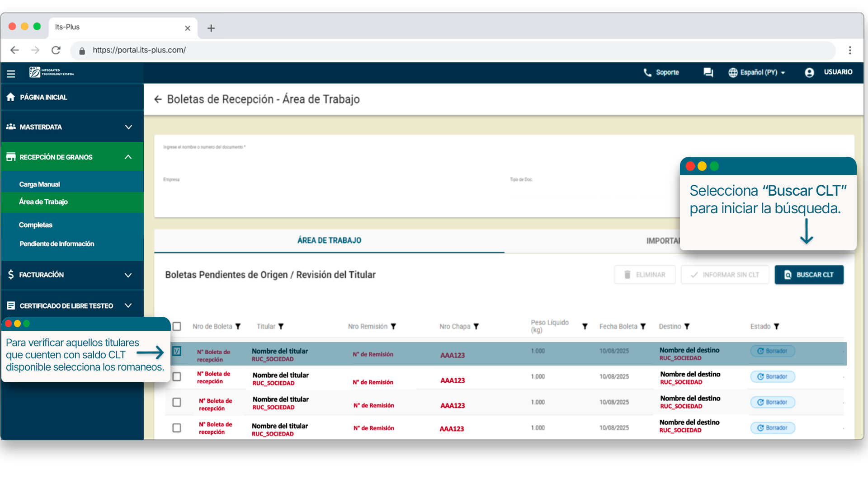The width and height of the screenshot is (868, 488).
Task: Open the chat messages icon
Action: point(708,73)
